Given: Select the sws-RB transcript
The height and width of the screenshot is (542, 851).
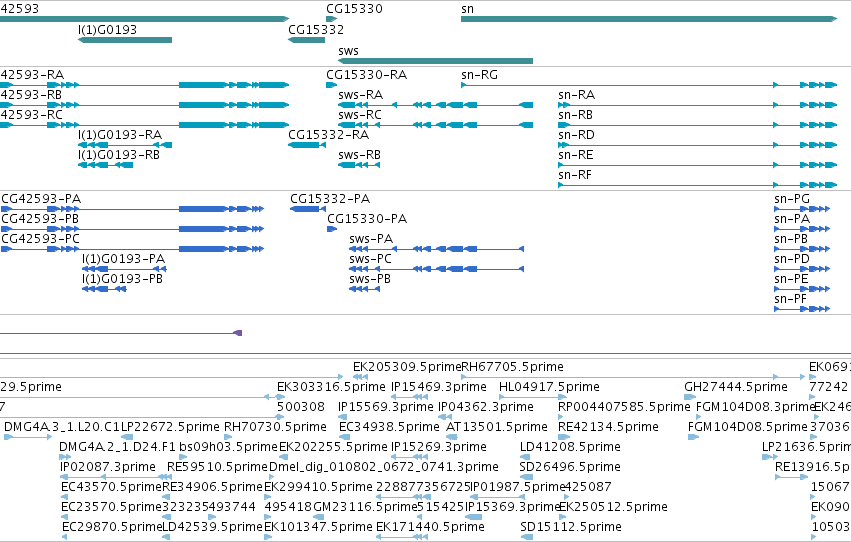Looking at the screenshot, I should point(359,164).
